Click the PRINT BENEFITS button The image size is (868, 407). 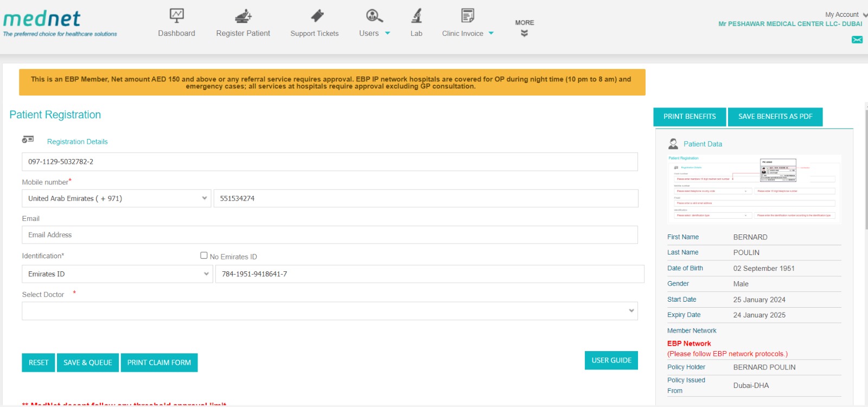[690, 117]
